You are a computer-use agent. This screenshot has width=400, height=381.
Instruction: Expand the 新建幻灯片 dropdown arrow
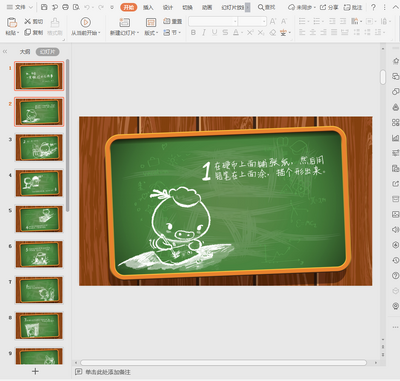click(x=137, y=33)
